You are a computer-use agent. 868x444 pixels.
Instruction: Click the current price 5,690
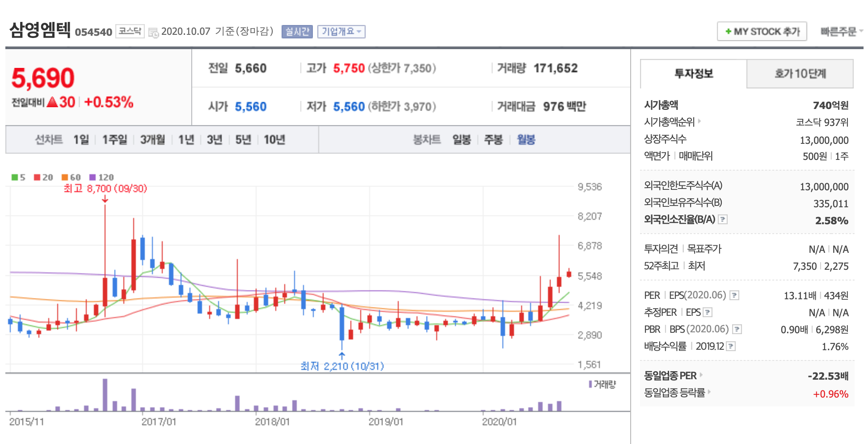(x=43, y=78)
